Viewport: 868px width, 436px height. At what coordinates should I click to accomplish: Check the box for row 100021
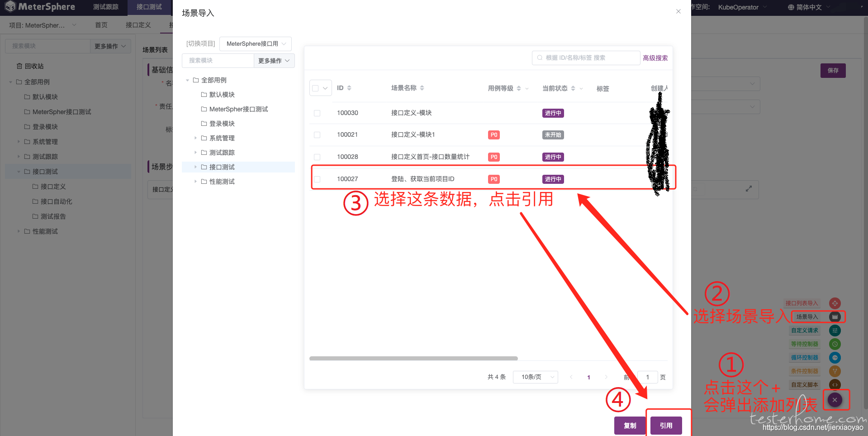(x=317, y=135)
